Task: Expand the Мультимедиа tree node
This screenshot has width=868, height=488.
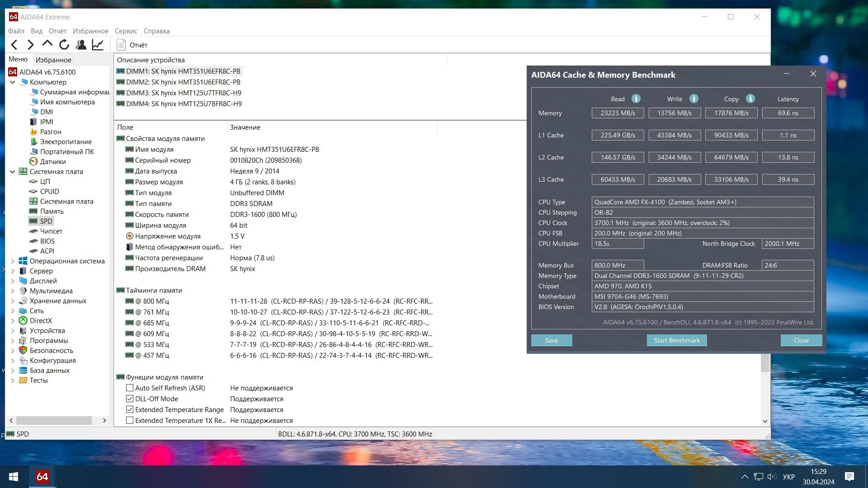Action: point(13,291)
